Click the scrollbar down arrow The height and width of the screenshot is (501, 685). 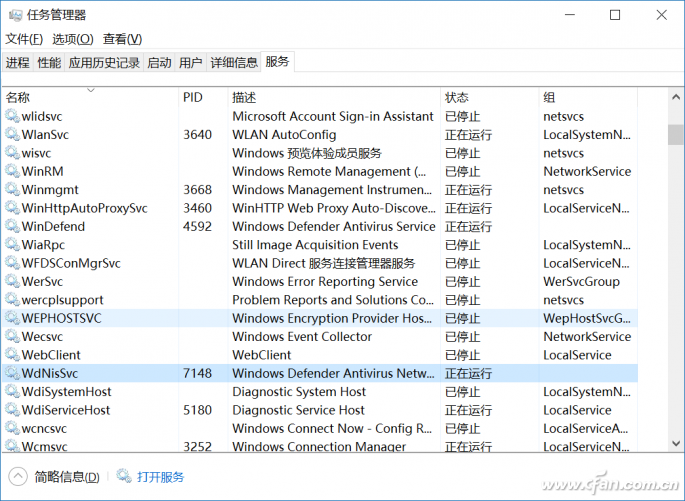coord(675,444)
